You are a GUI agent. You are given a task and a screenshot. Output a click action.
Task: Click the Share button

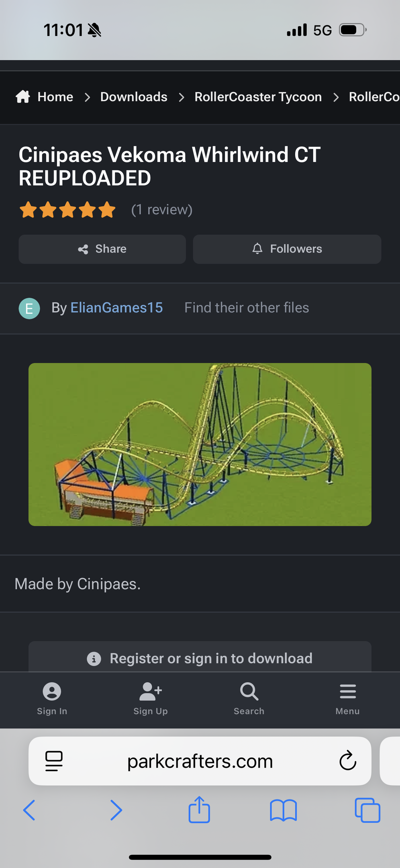tap(102, 249)
